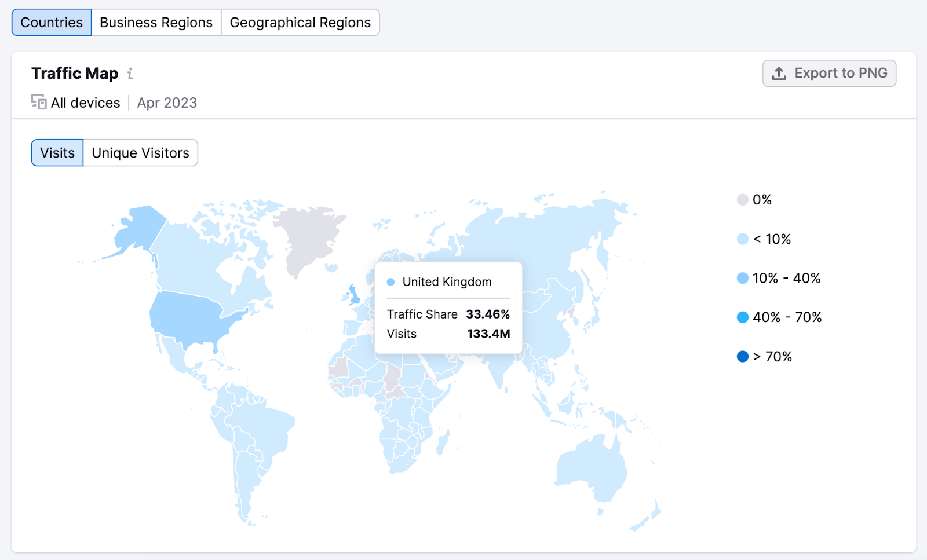Click Alaska on the map
The height and width of the screenshot is (560, 927).
tap(139, 229)
